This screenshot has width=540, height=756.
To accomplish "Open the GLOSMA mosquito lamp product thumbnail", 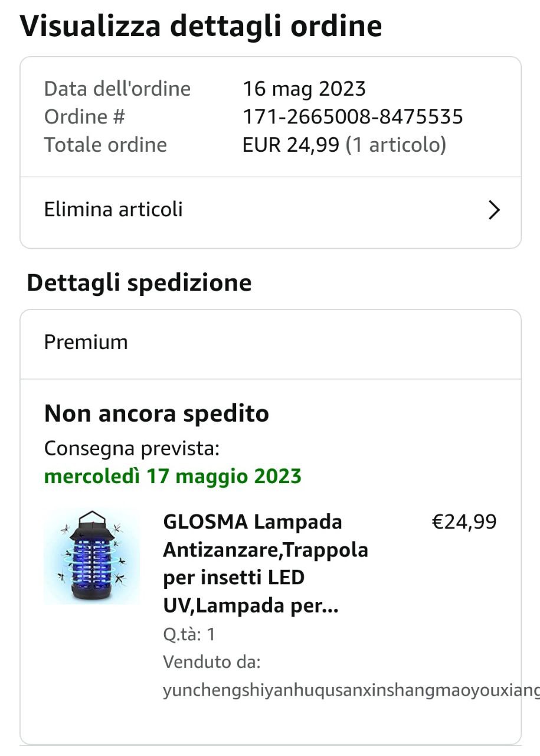I will [92, 556].
